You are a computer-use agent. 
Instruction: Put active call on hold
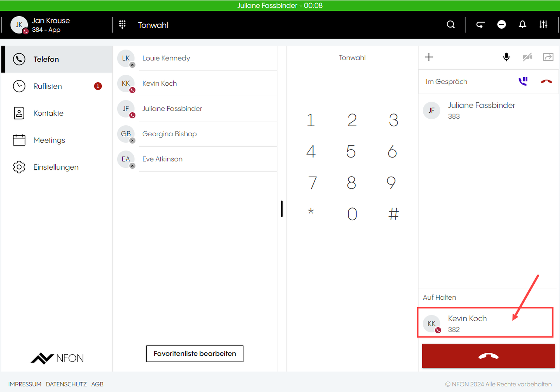click(523, 81)
